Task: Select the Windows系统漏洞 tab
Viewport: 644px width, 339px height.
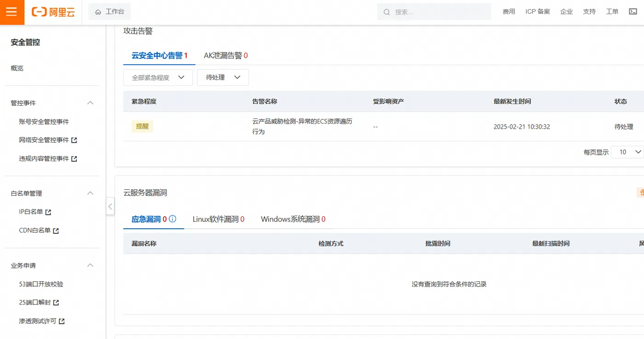Action: click(x=293, y=219)
